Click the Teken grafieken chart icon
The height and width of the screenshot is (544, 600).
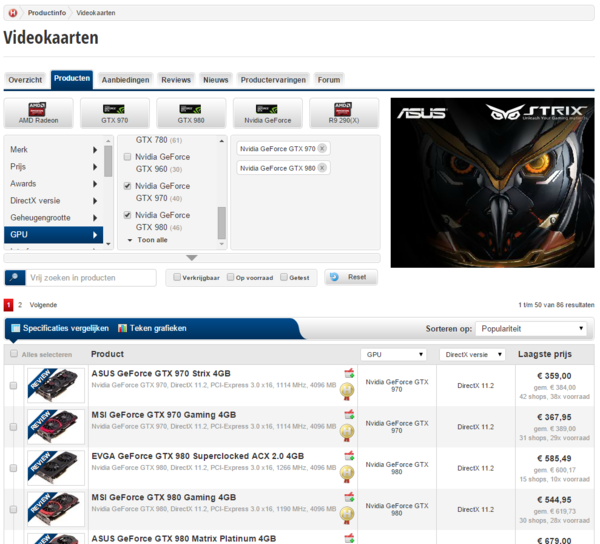tap(122, 328)
